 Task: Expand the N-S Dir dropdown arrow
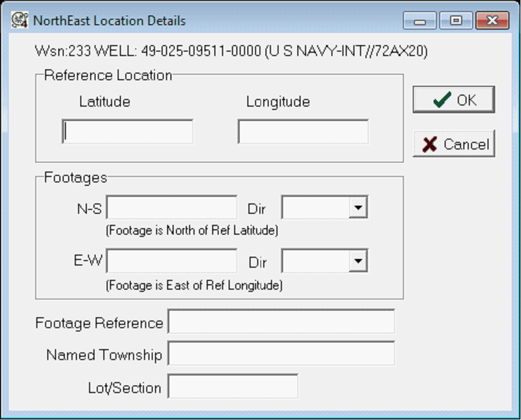[x=358, y=208]
